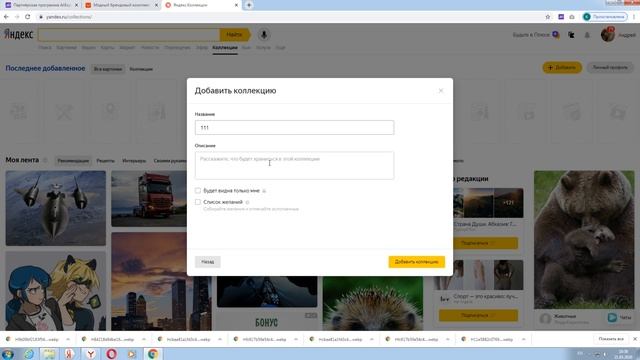Open the purple extension icon in toolbar
Viewport: 640px width, 360px height.
tap(561, 17)
